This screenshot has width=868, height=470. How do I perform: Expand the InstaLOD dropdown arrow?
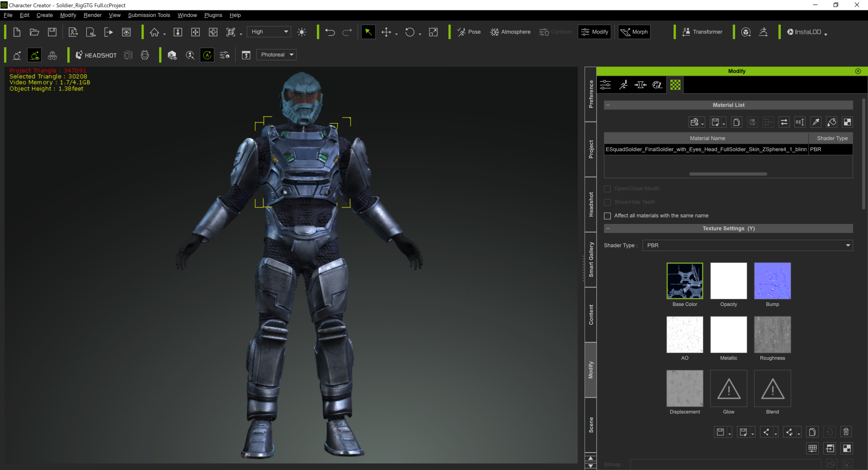825,34
